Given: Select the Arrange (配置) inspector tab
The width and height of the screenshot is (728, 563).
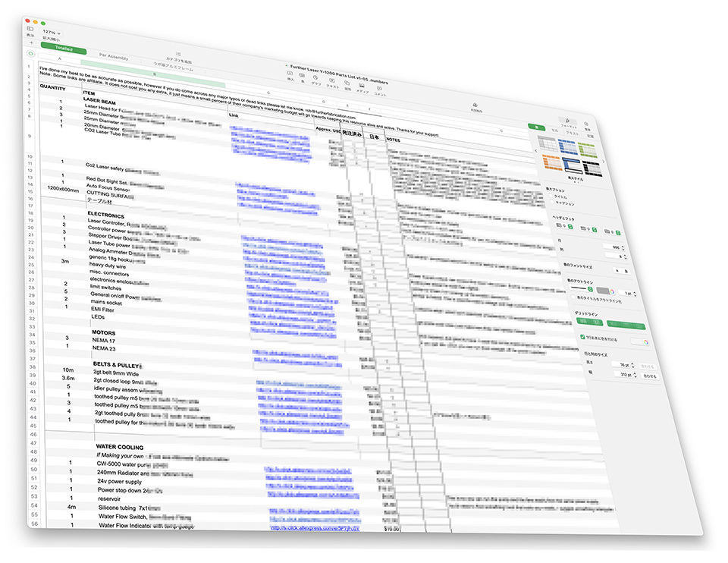Looking at the screenshot, I should coord(590,137).
